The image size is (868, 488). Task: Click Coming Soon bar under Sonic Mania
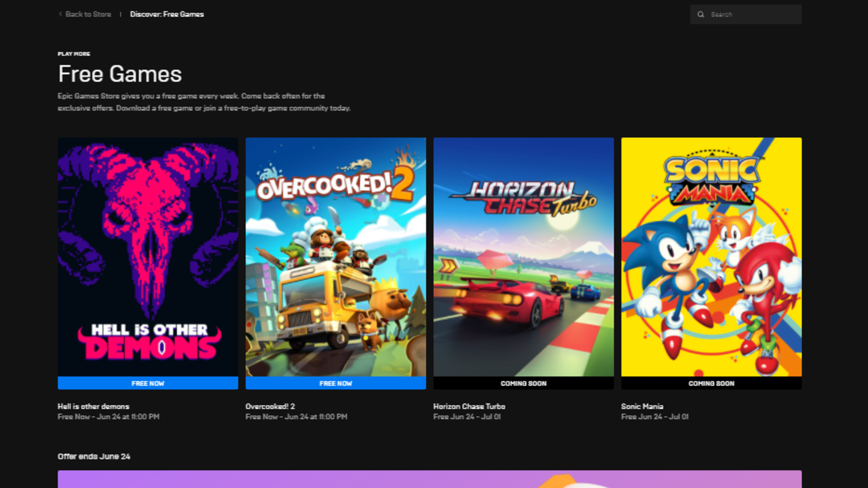tap(711, 383)
